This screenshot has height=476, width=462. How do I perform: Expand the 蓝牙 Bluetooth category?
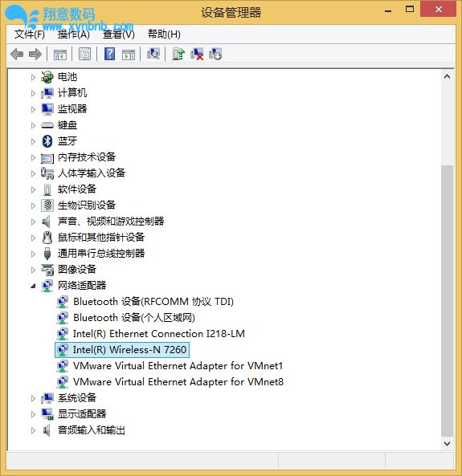[33, 141]
